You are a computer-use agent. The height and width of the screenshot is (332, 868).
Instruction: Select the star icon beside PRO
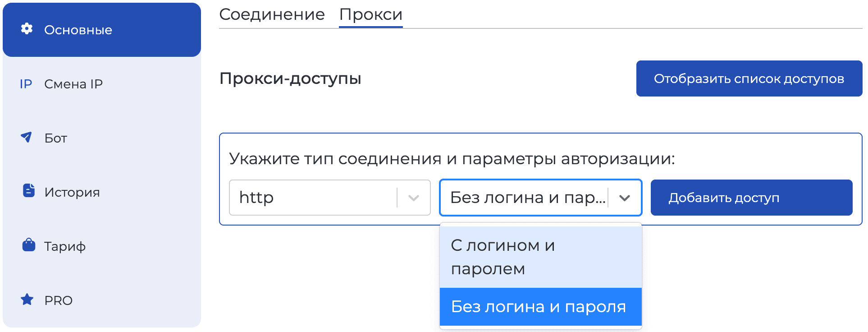[27, 300]
